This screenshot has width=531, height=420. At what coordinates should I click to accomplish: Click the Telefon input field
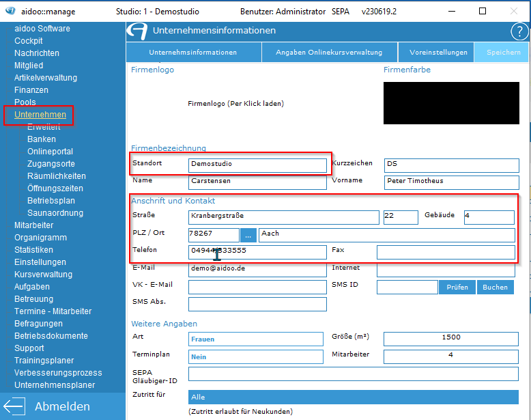[x=257, y=251]
